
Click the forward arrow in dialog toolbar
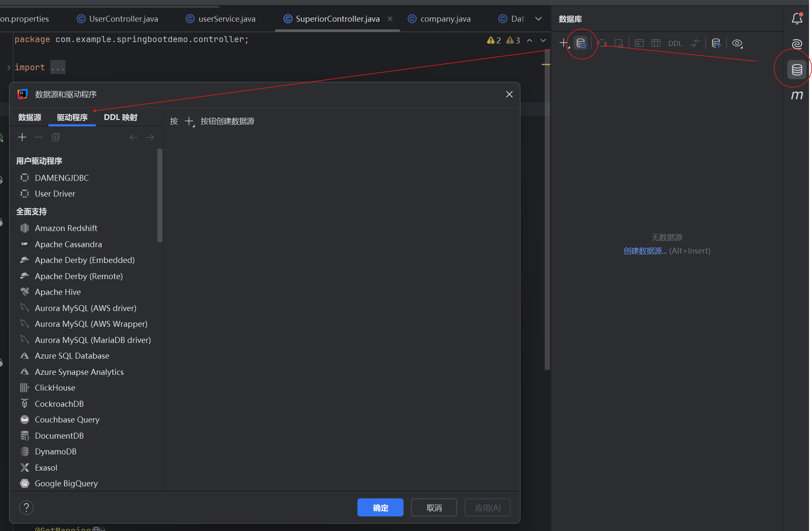[150, 137]
